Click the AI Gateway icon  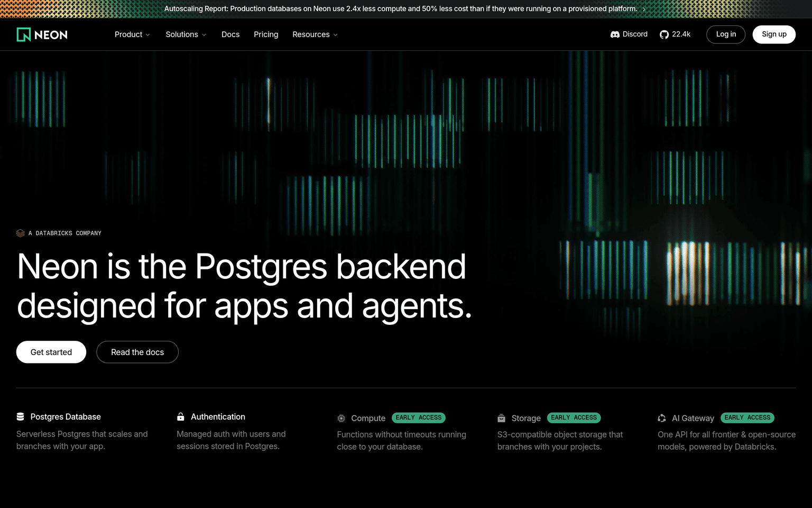(x=662, y=418)
